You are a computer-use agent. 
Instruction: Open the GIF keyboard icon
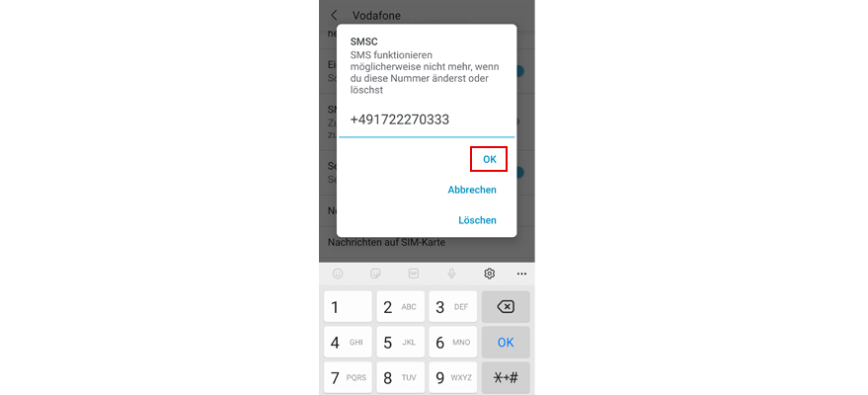pos(414,274)
